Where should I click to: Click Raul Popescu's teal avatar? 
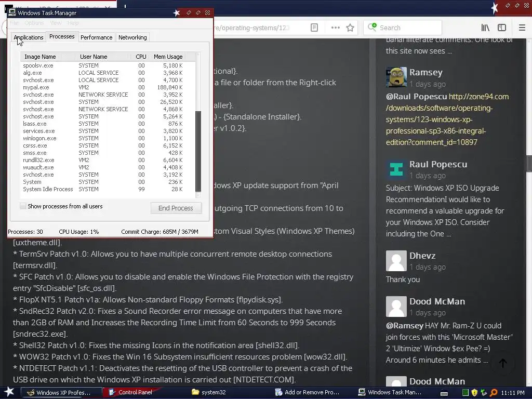[396, 169]
